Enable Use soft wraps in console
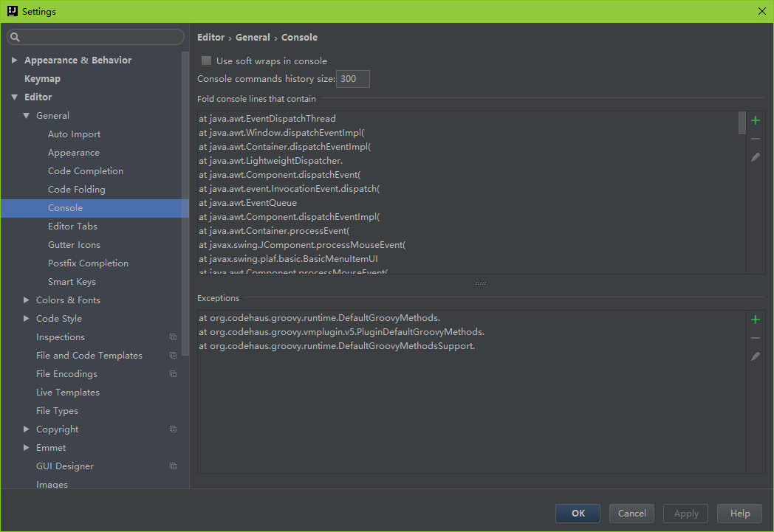 [x=207, y=61]
